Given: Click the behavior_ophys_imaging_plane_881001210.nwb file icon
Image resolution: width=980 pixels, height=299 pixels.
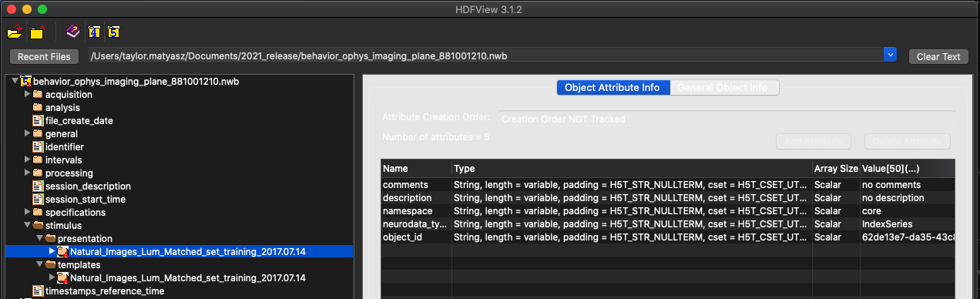Looking at the screenshot, I should click(x=25, y=81).
